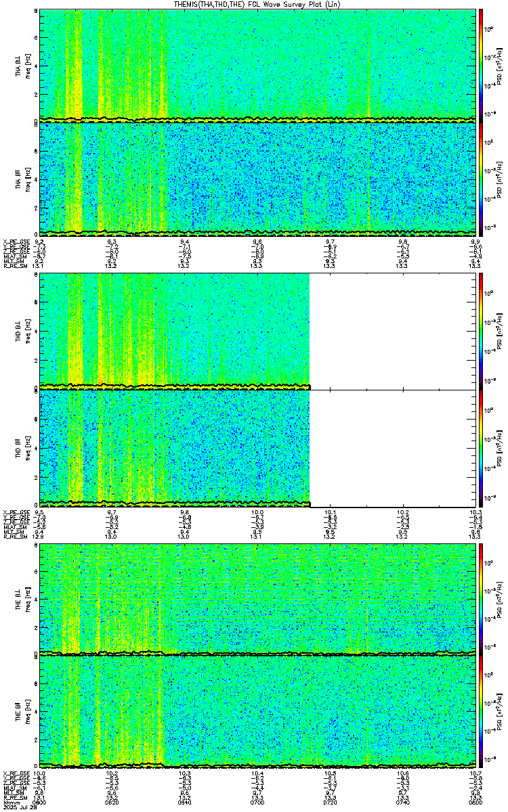
Task: Click the THA B∥ spectrogram panel
Action: (x=258, y=179)
